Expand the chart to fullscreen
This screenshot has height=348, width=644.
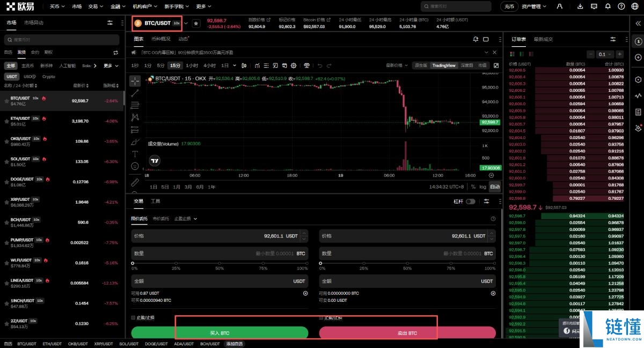pyautogui.click(x=496, y=66)
